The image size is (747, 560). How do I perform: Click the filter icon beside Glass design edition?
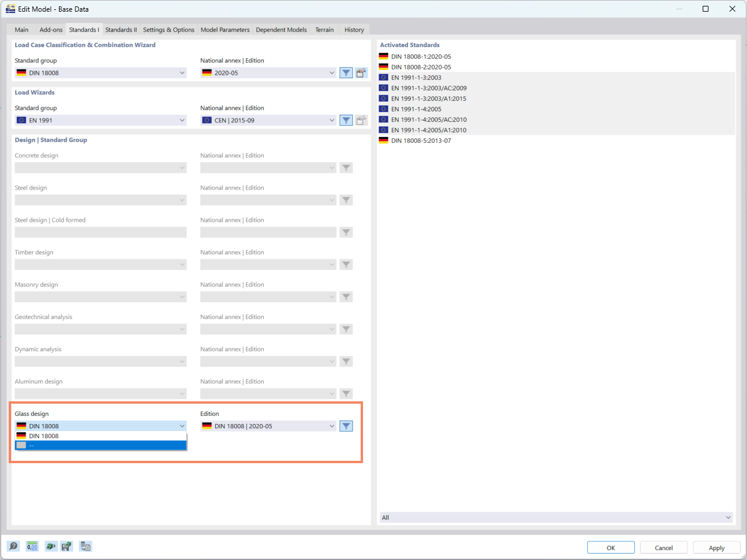click(x=345, y=426)
